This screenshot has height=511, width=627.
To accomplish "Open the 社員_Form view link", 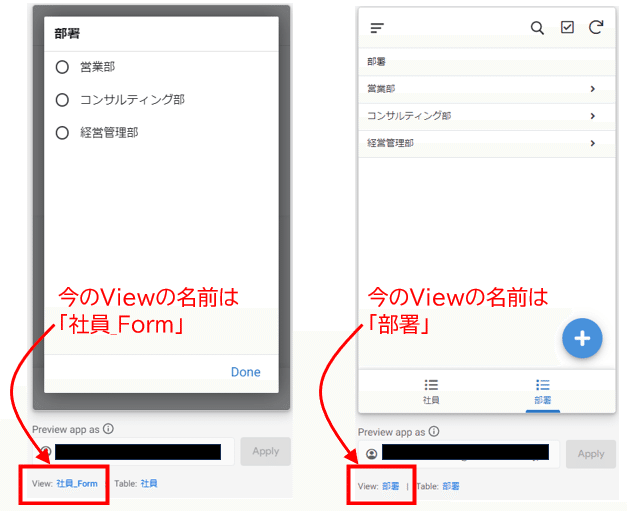I will point(77,484).
